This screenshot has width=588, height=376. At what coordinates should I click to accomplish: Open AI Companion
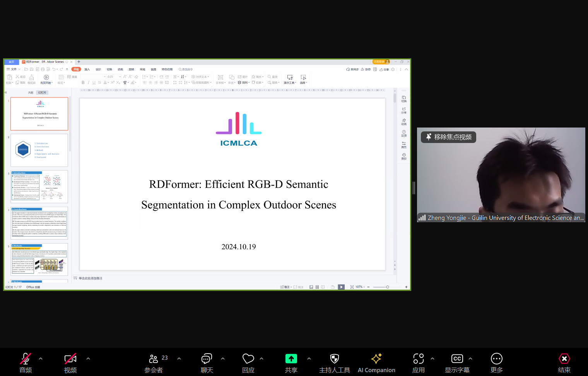click(376, 362)
